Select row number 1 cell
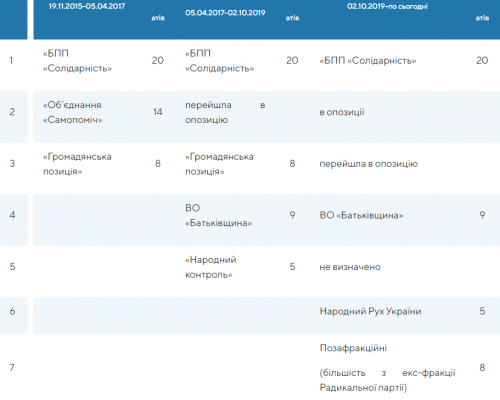 [11, 61]
